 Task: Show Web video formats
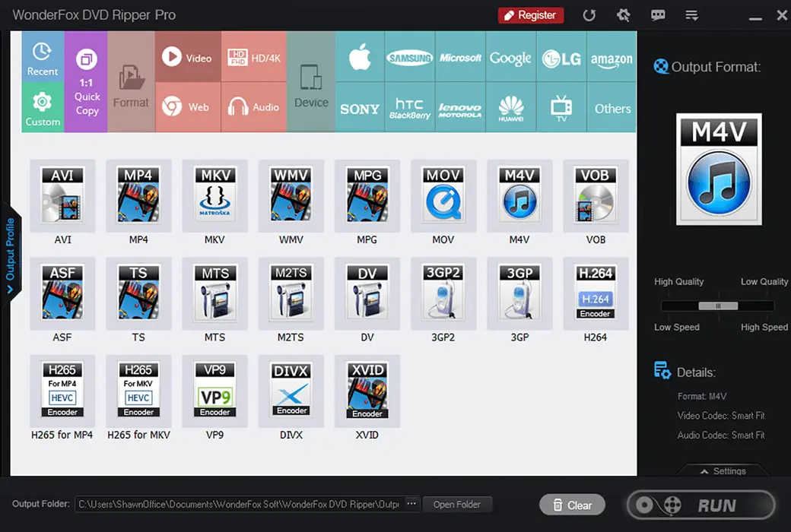(188, 107)
